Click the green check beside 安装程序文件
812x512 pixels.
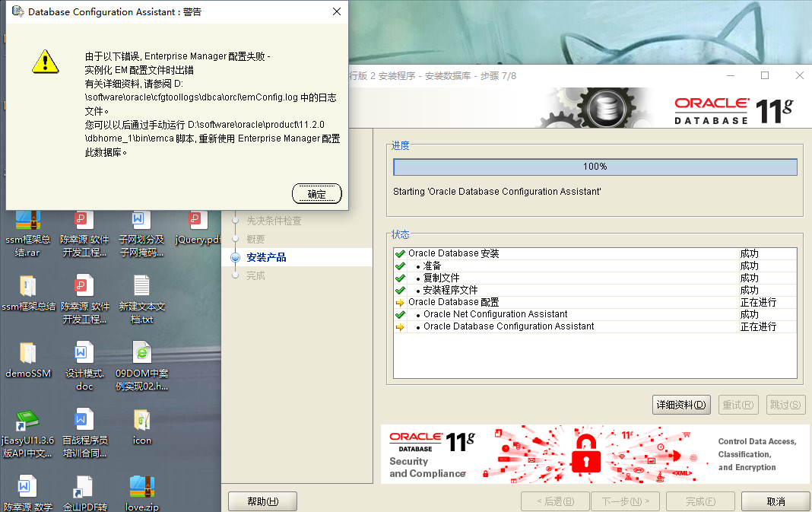pos(400,290)
